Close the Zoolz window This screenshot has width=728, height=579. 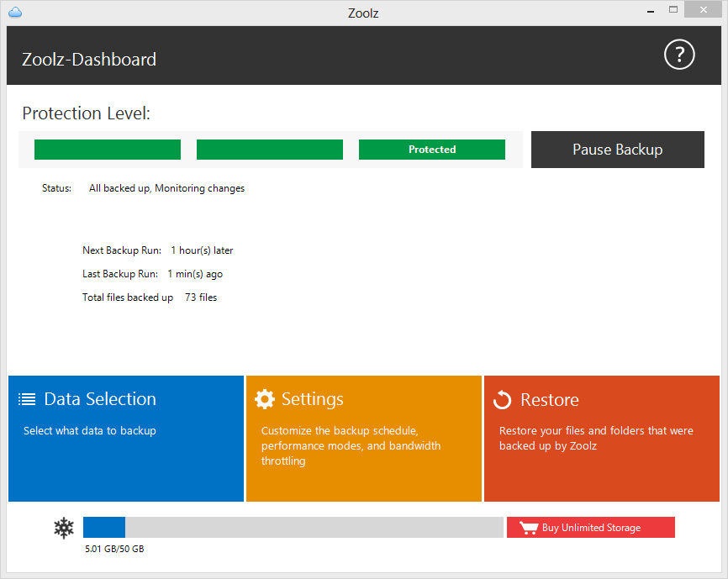click(704, 10)
